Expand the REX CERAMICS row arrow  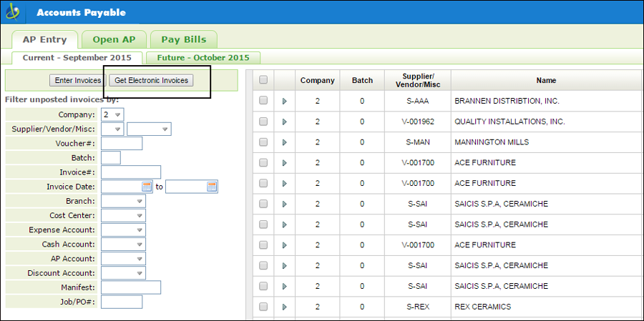point(285,307)
